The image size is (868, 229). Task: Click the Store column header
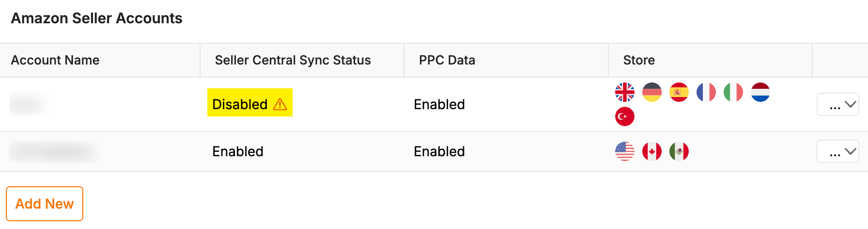(x=639, y=60)
